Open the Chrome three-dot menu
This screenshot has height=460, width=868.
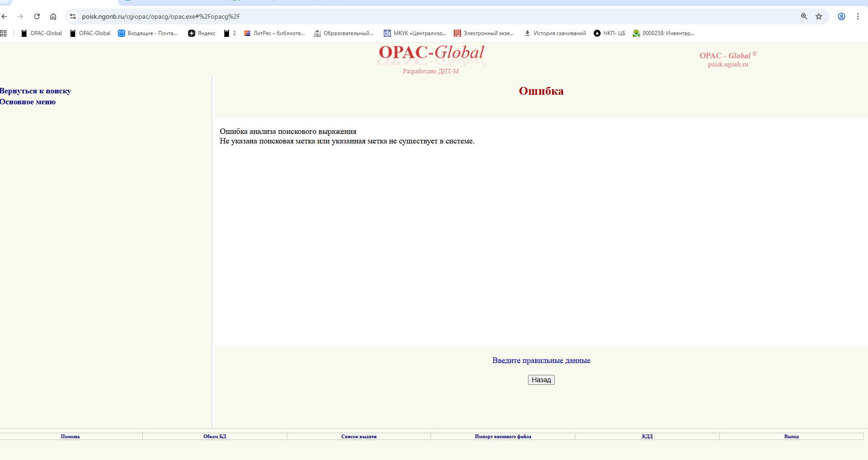click(x=858, y=16)
